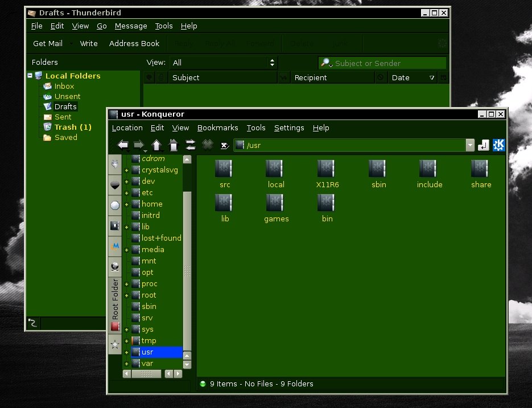
Task: Open the View filter dropdown in Thunderbird
Action: 224,63
